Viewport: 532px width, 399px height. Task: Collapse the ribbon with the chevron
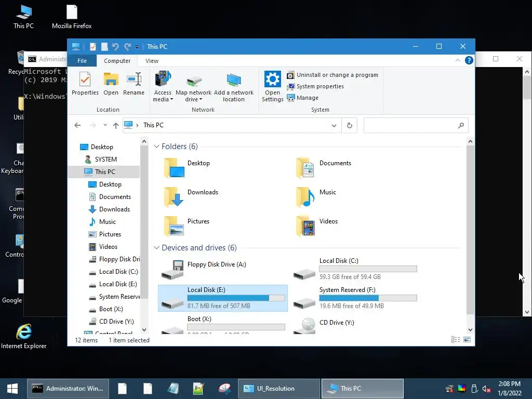[x=458, y=60]
